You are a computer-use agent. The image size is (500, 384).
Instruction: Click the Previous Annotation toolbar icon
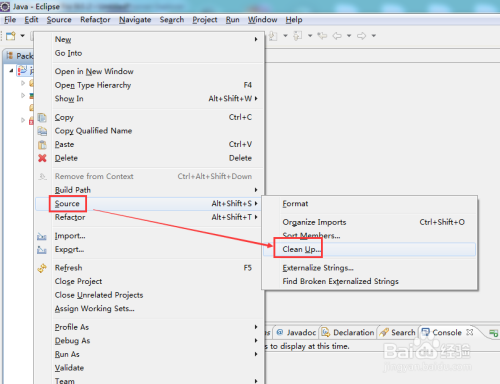tap(297, 35)
